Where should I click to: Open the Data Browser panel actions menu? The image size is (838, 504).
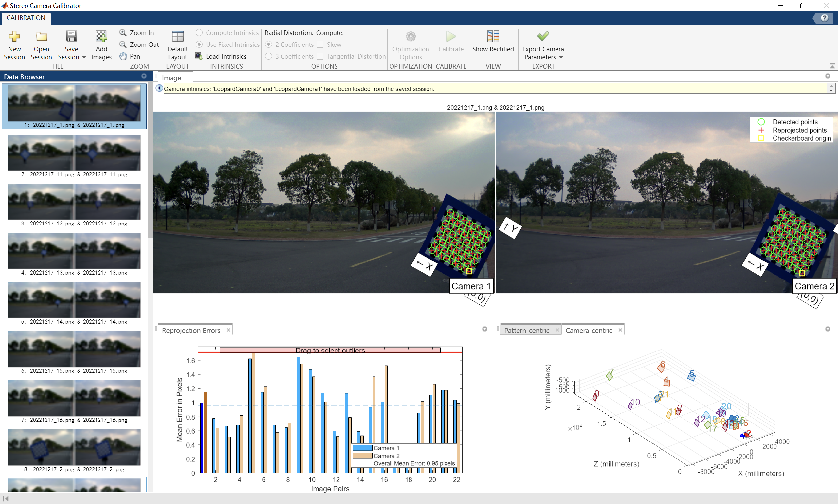[x=144, y=76]
